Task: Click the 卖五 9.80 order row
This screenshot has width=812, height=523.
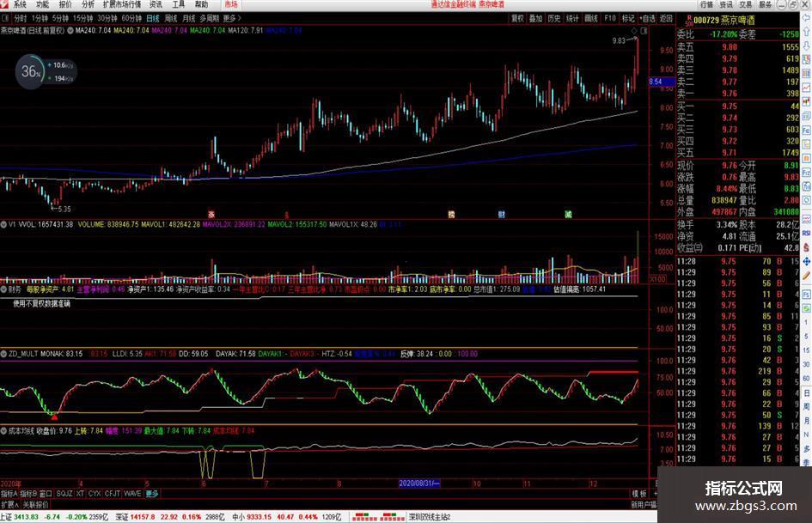Action: pos(738,46)
